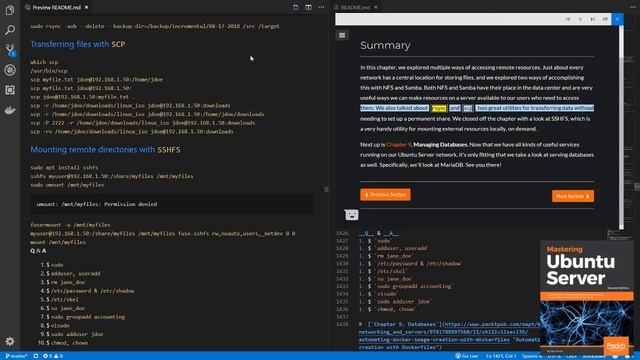
Task: Open the Explorer view in activity bar
Action: 10,10
